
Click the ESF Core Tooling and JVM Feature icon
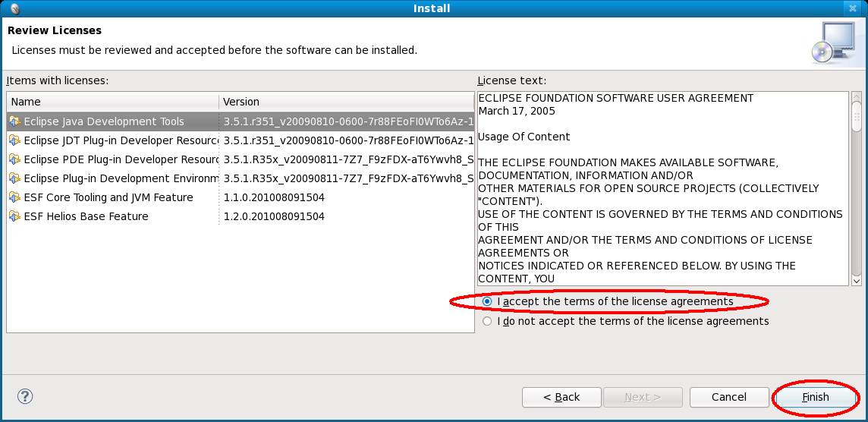coord(15,197)
